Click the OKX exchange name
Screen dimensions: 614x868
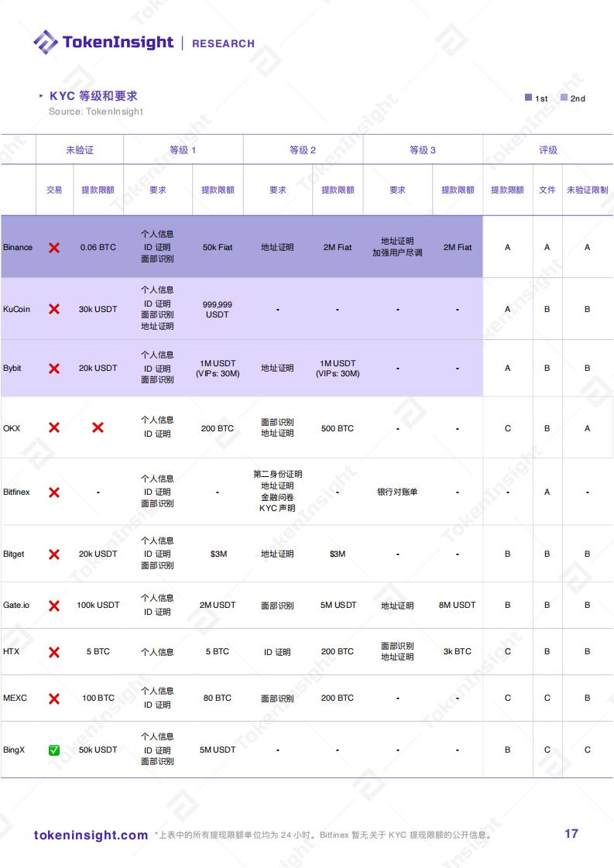click(x=12, y=428)
